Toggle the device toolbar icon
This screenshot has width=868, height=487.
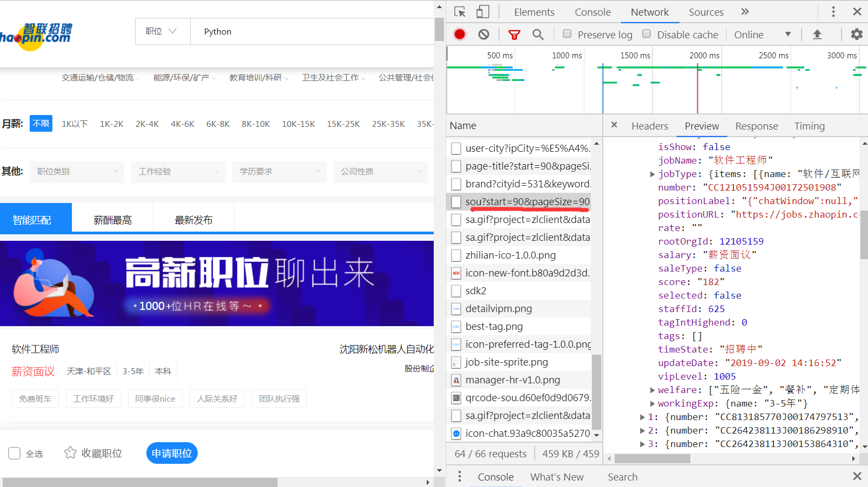pyautogui.click(x=483, y=12)
